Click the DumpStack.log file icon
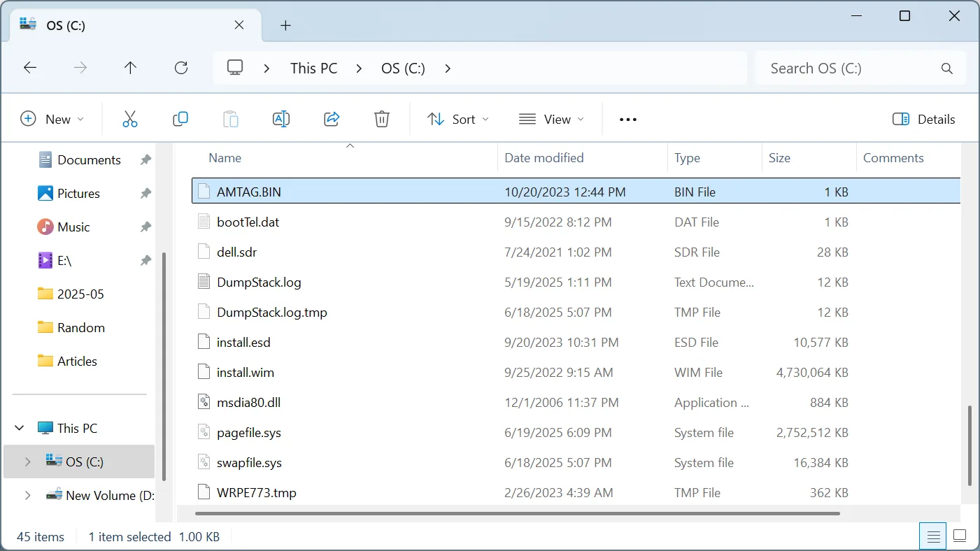The width and height of the screenshot is (980, 551). [x=204, y=282]
